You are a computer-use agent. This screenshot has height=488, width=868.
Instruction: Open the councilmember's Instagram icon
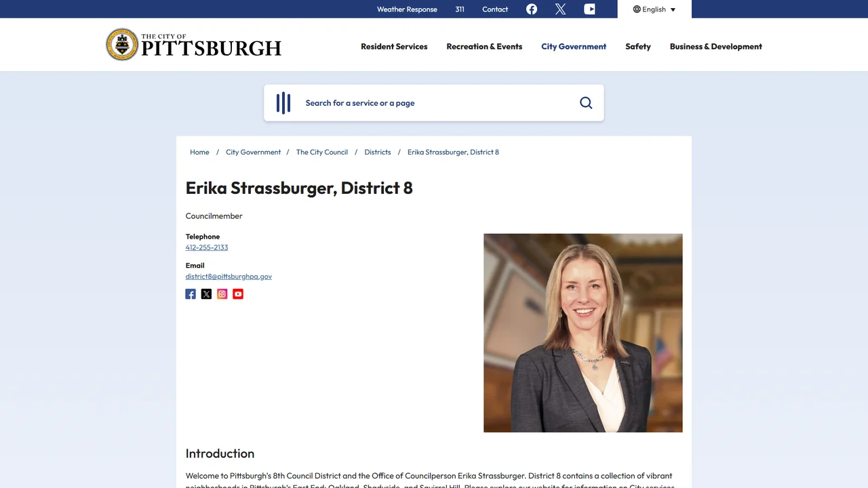[x=222, y=294]
